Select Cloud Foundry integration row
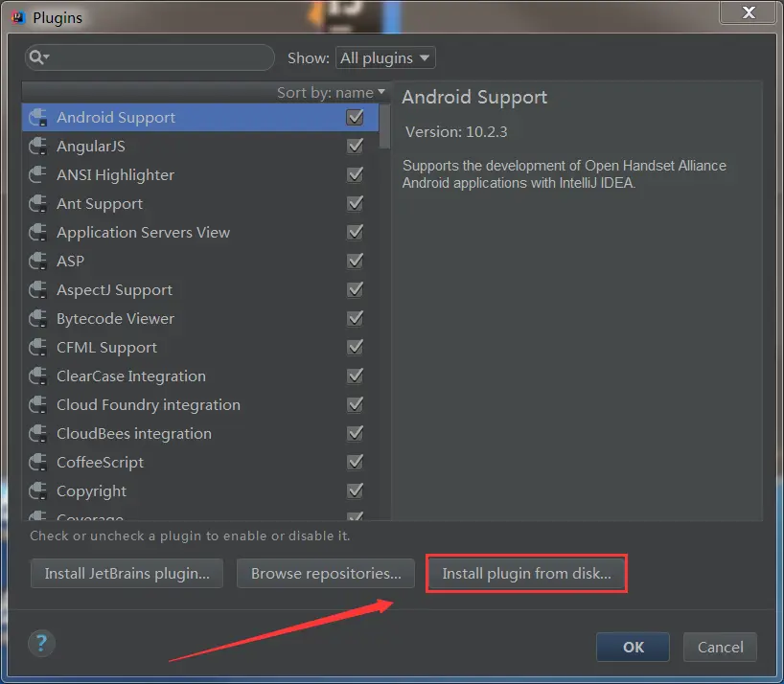 tap(200, 404)
